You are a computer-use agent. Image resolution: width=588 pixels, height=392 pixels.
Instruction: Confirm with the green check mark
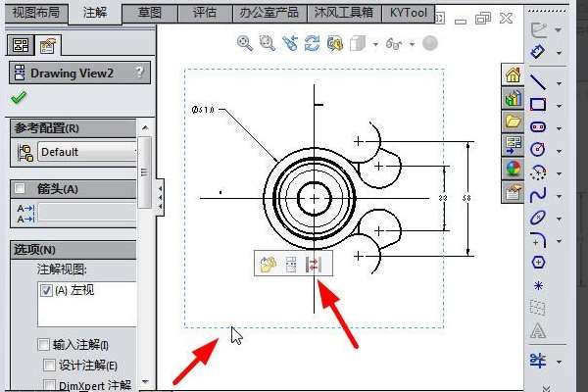click(19, 98)
